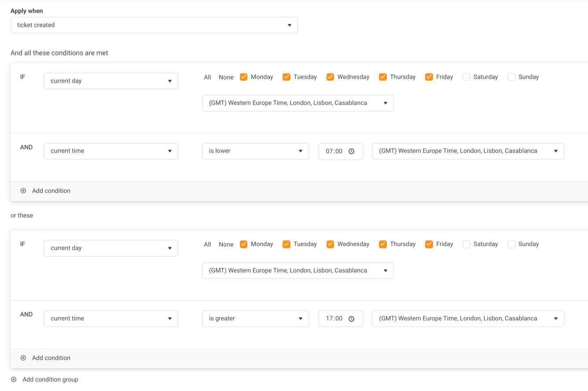Open the first group's 'current day' dropdown
This screenshot has width=588, height=391.
[111, 81]
